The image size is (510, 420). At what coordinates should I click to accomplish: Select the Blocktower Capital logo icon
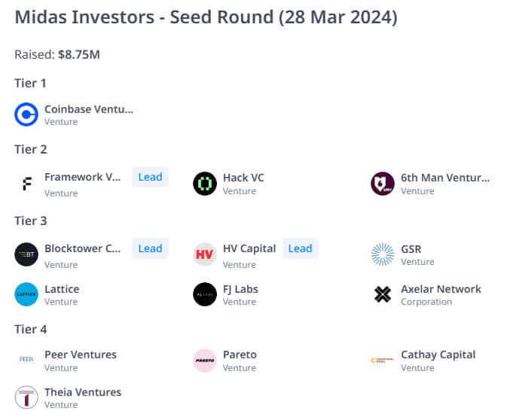pos(26,254)
